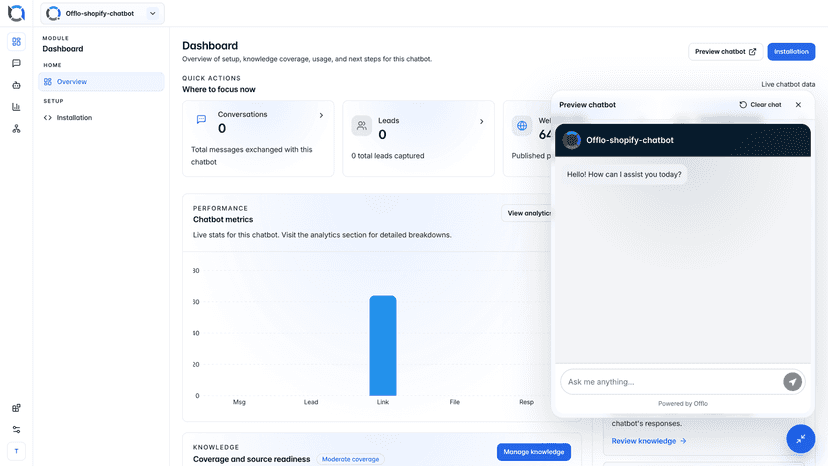Click the user avatar labeled T

tap(16, 451)
